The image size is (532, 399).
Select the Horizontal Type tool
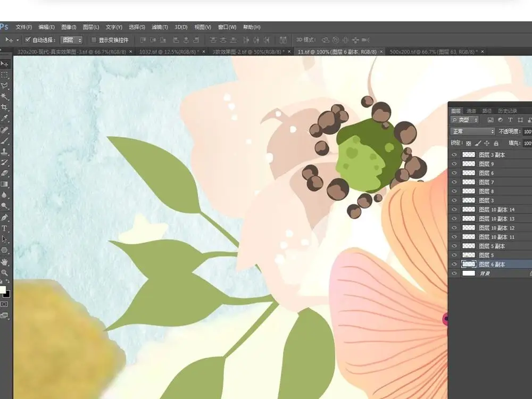(5, 228)
